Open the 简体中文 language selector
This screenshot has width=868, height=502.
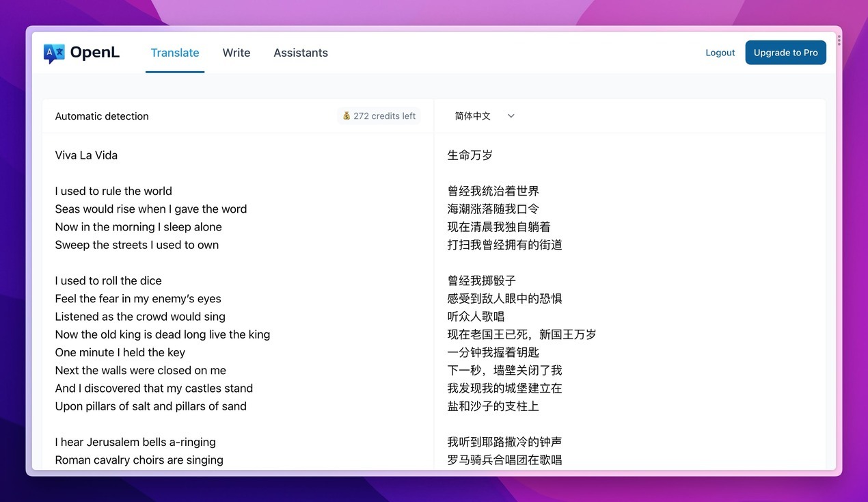473,116
